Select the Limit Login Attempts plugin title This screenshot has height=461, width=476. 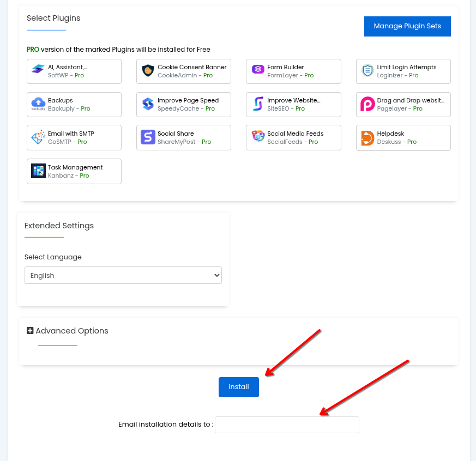click(x=407, y=67)
